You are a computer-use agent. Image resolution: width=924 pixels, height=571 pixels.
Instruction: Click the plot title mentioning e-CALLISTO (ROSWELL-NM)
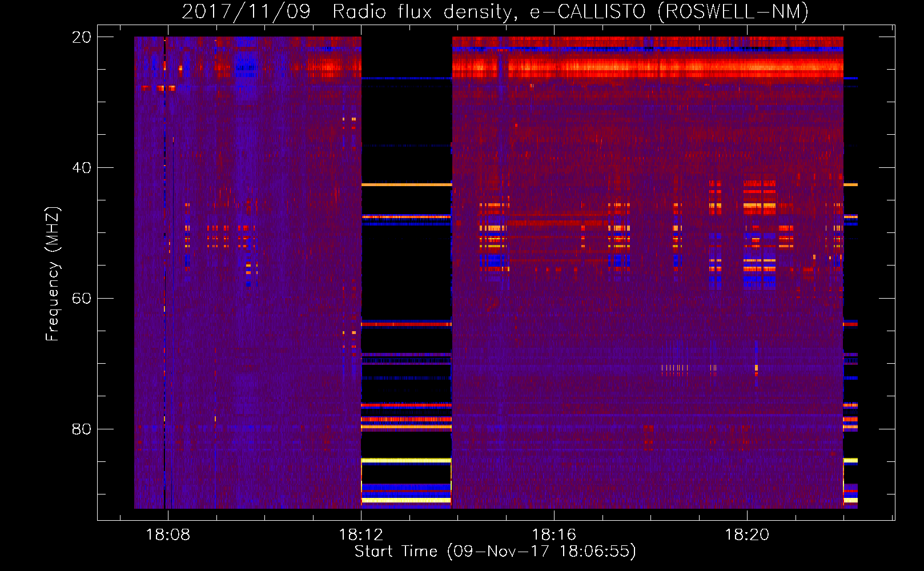pos(495,11)
